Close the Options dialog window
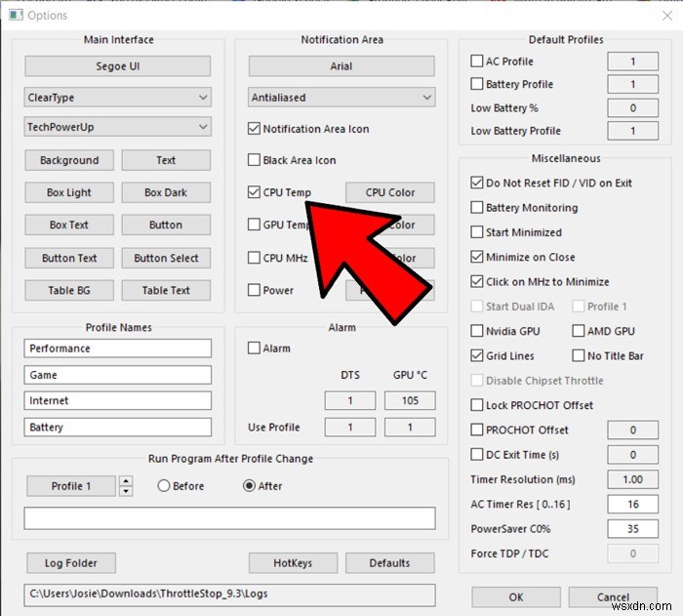683x616 pixels. click(x=666, y=16)
